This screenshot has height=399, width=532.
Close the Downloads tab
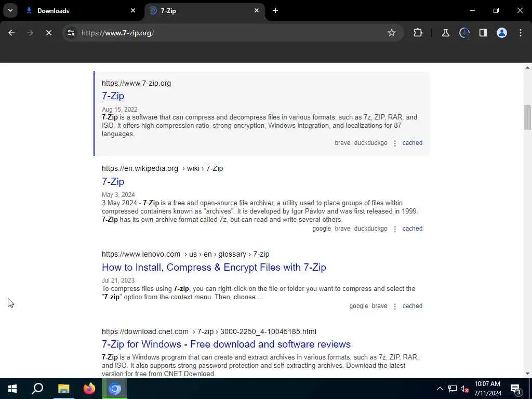click(133, 10)
